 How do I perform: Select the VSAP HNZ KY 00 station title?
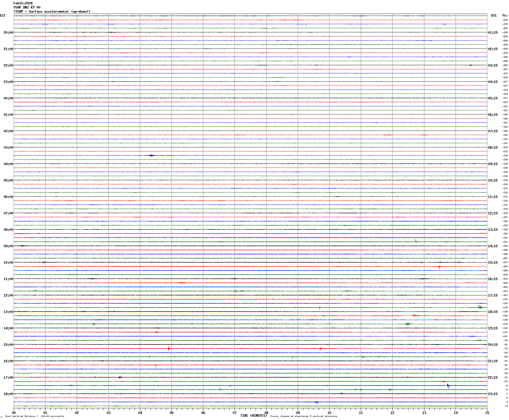click(27, 7)
